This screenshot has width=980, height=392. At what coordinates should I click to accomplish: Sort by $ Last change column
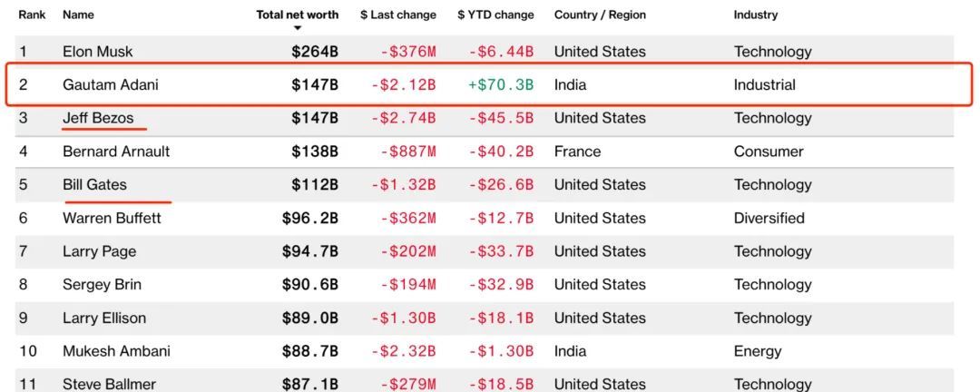(397, 15)
